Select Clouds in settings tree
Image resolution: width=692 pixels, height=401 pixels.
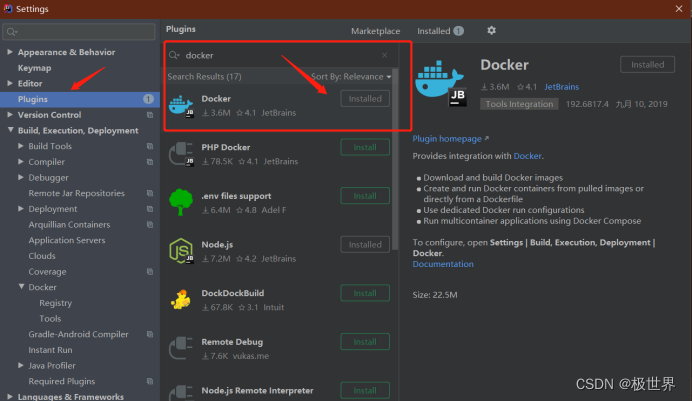click(x=42, y=256)
